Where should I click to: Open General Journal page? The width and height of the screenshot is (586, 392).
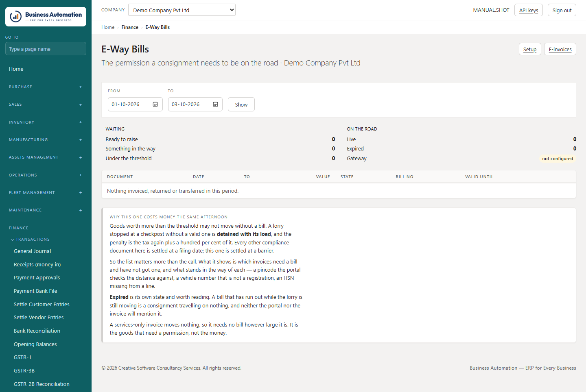coord(33,251)
